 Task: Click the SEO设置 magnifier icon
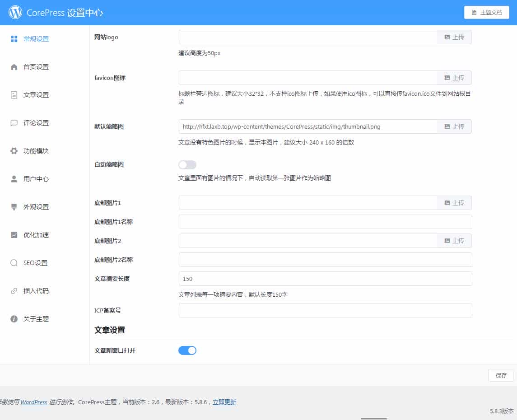click(14, 263)
